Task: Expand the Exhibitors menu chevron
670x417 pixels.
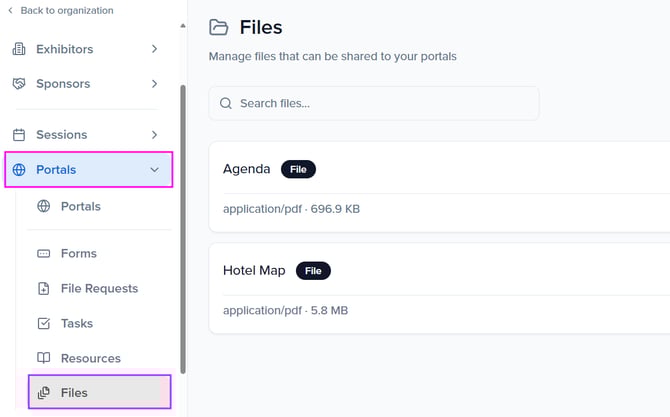Action: (154, 49)
